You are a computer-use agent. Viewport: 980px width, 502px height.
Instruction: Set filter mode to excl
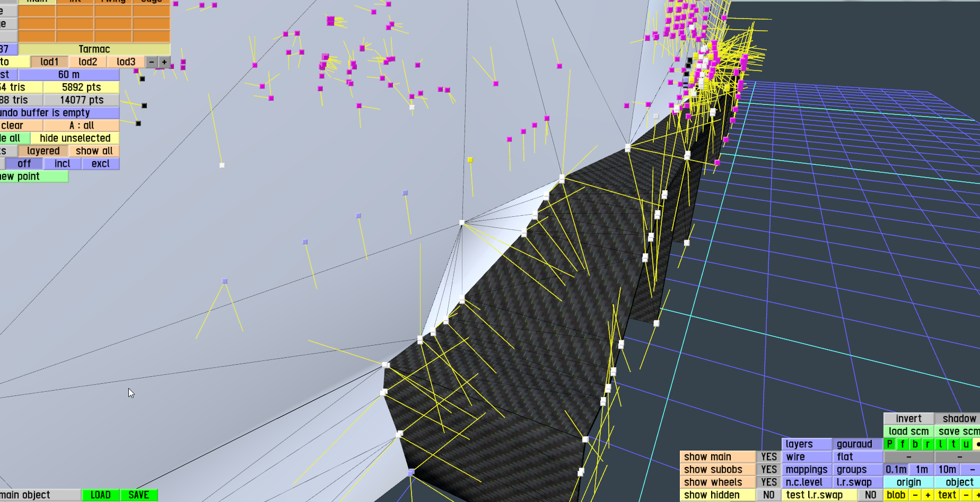[101, 164]
